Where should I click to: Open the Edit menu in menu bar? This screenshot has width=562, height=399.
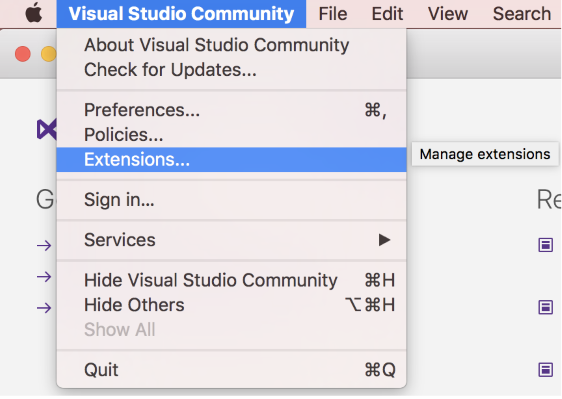[x=387, y=14]
